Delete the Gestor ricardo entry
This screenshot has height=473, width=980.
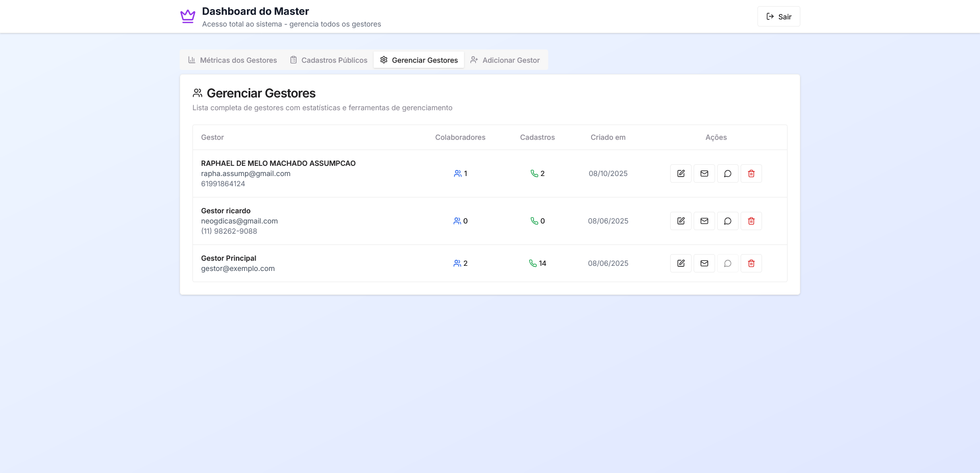coord(751,221)
